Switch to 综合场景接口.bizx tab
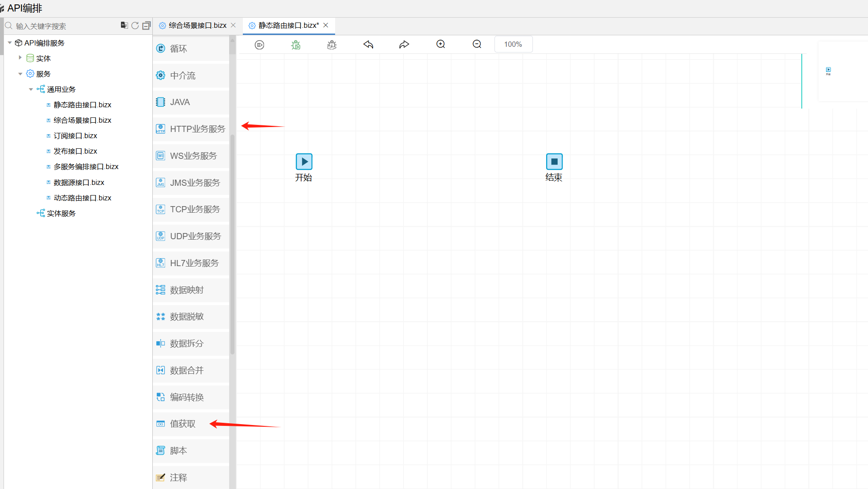 point(197,26)
